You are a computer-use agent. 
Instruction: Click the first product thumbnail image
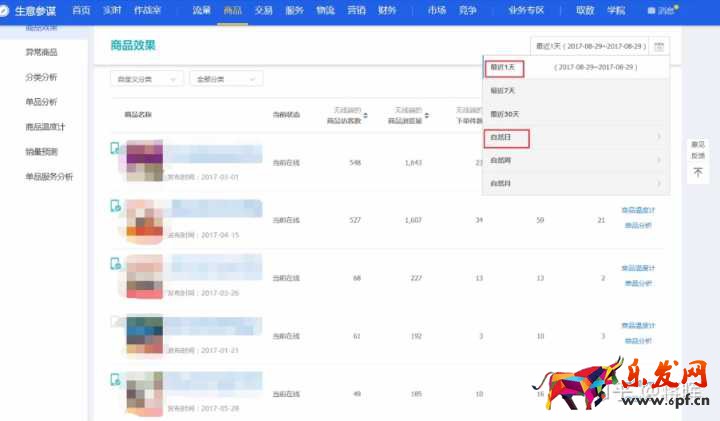143,162
